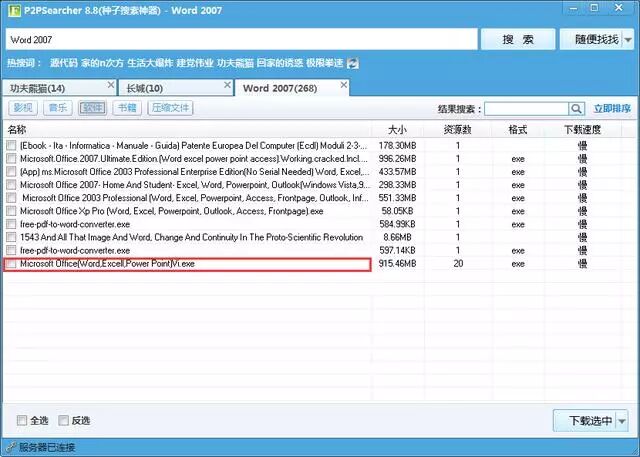Click size cell 178.30MB
This screenshot has height=457, width=640.
(x=397, y=145)
